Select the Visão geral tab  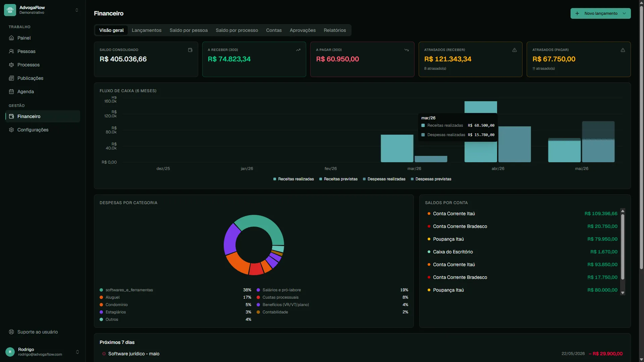[111, 30]
